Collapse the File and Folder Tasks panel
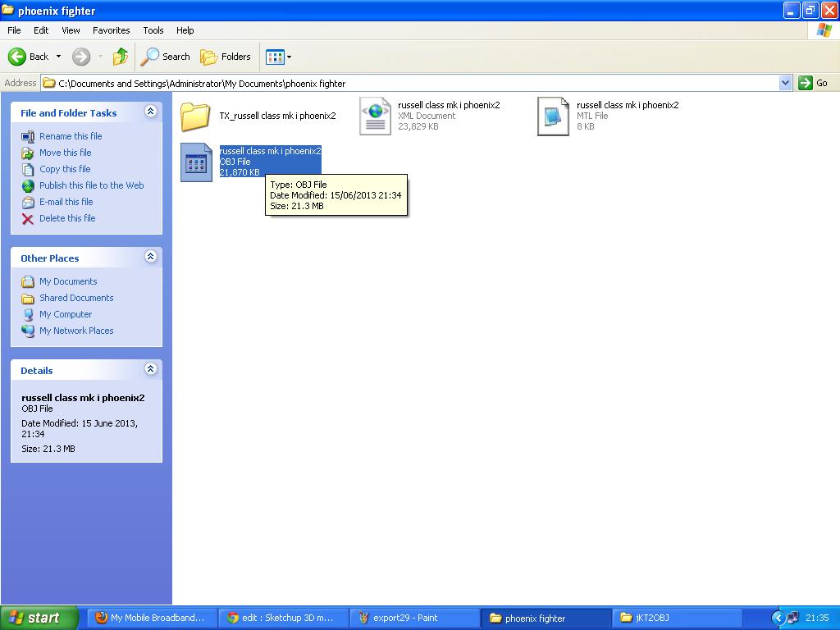The height and width of the screenshot is (630, 840). click(151, 112)
